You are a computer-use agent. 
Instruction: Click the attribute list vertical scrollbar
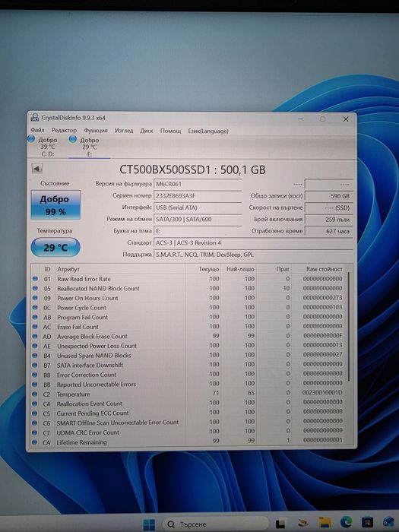(x=349, y=326)
